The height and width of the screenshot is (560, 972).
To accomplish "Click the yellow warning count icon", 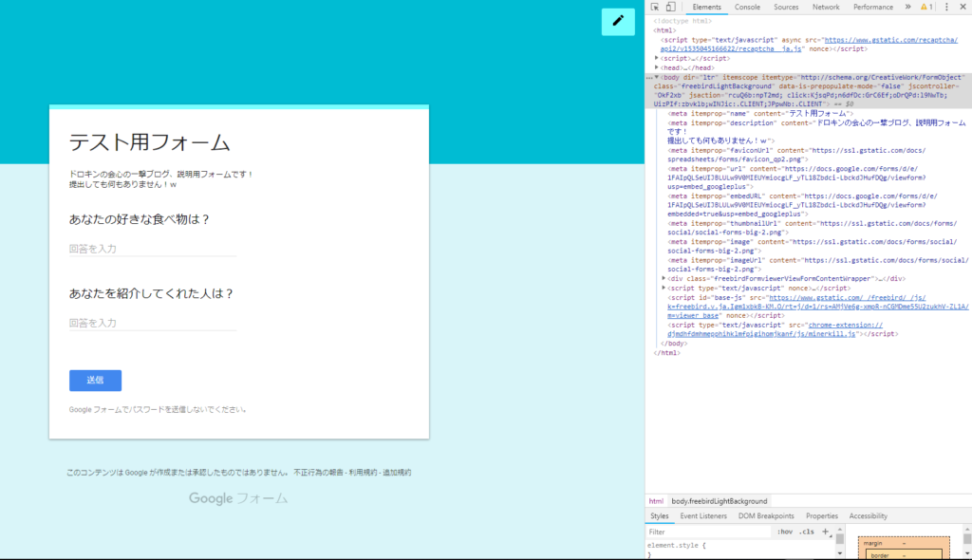I will (x=926, y=7).
